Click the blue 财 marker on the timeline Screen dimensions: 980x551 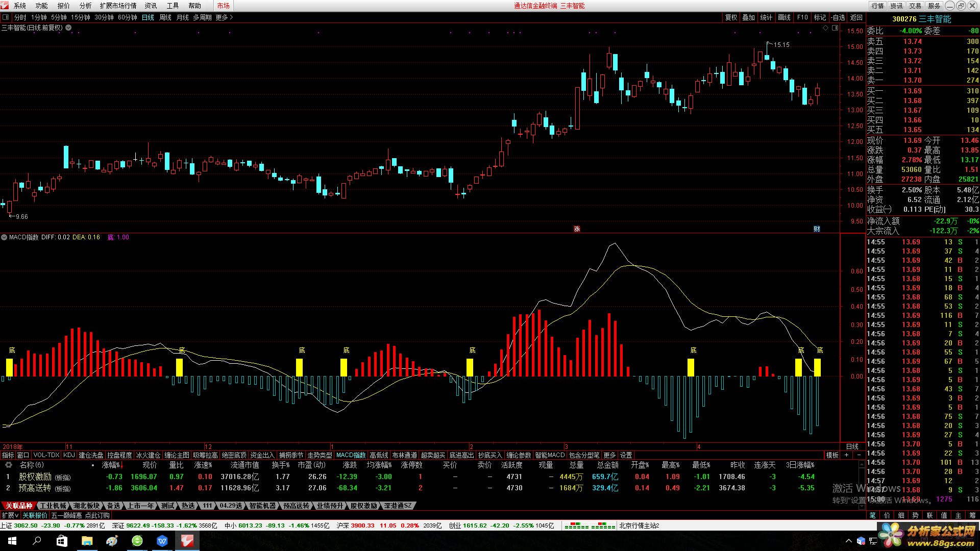click(x=817, y=229)
